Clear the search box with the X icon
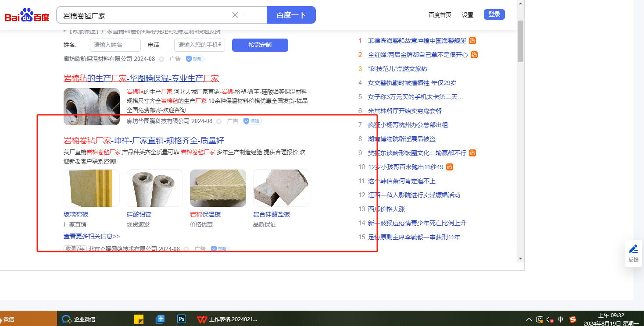Viewport: 644px width, 326px height. pyautogui.click(x=235, y=15)
